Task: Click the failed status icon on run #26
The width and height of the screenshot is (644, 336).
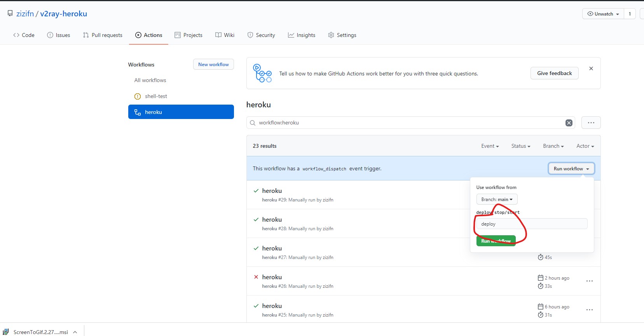Action: click(256, 277)
